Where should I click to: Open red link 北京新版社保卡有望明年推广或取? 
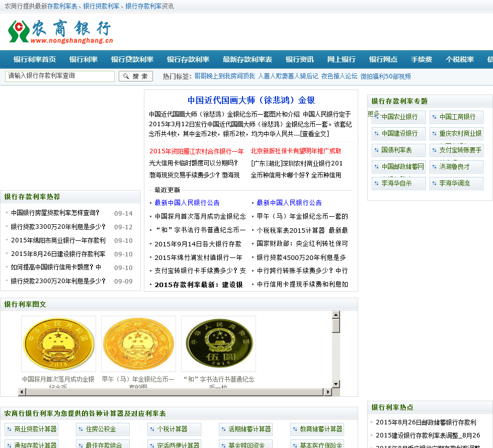(296, 151)
